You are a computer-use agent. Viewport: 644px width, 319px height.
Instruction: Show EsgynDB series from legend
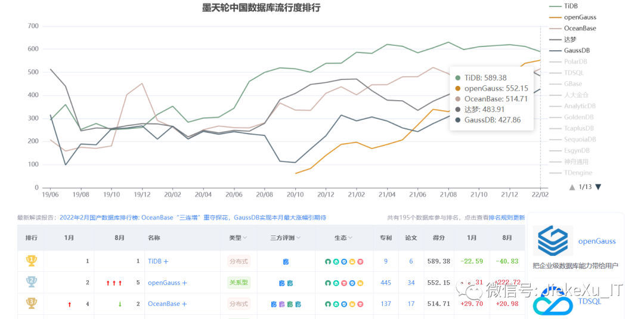(569, 150)
